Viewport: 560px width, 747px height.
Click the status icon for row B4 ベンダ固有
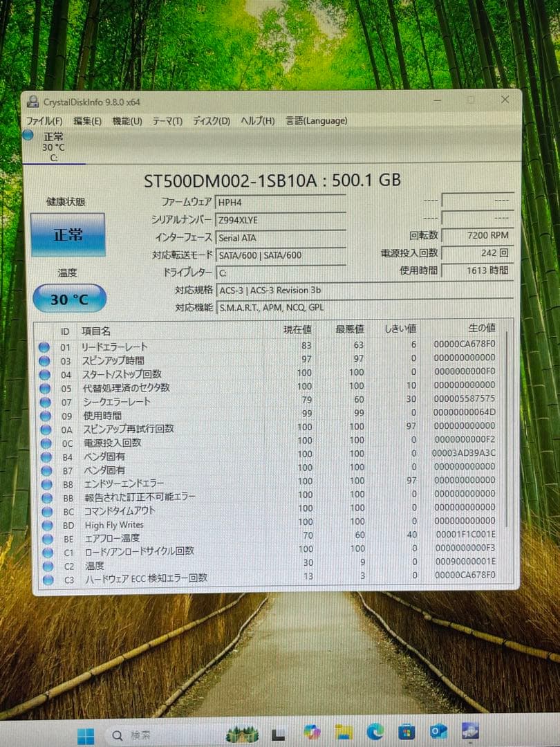click(x=46, y=457)
